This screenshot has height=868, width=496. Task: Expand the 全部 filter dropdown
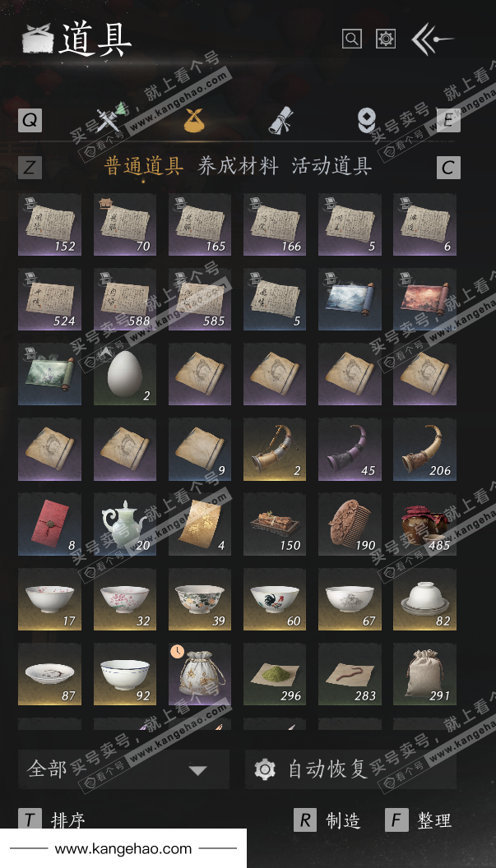point(123,769)
